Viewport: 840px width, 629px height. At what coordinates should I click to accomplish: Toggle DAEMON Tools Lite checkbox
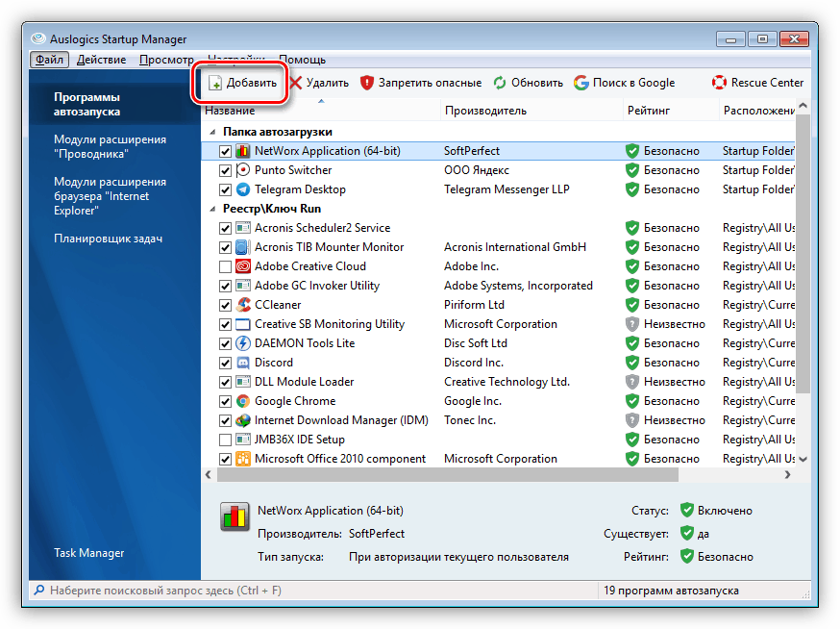[x=225, y=343]
